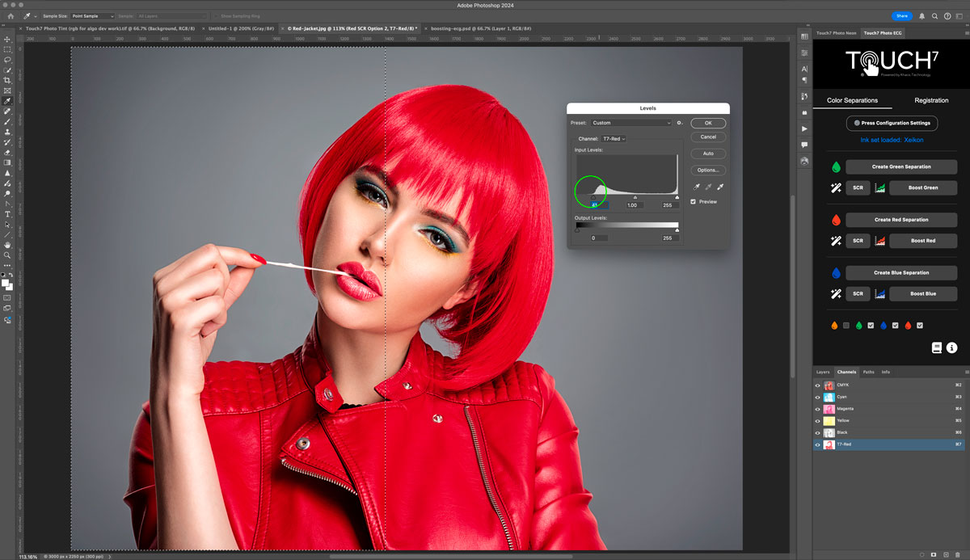
Task: Click the magic wand icon beside Boost Green
Action: 837,188
